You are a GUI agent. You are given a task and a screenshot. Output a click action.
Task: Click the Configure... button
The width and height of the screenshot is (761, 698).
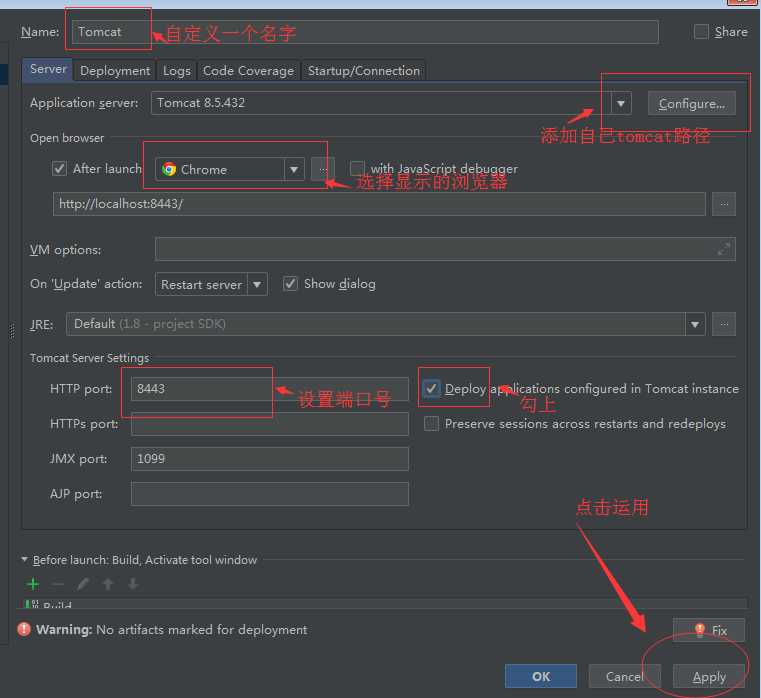(x=692, y=103)
